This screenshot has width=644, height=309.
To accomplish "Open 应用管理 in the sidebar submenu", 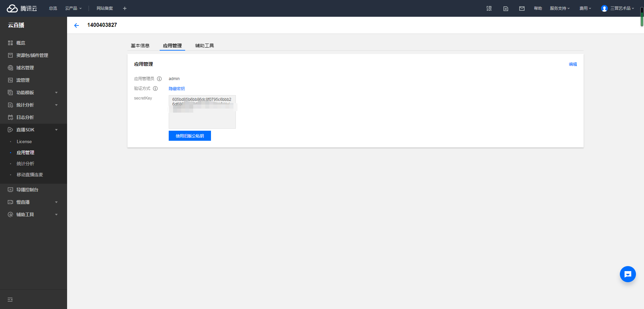I will pos(25,152).
